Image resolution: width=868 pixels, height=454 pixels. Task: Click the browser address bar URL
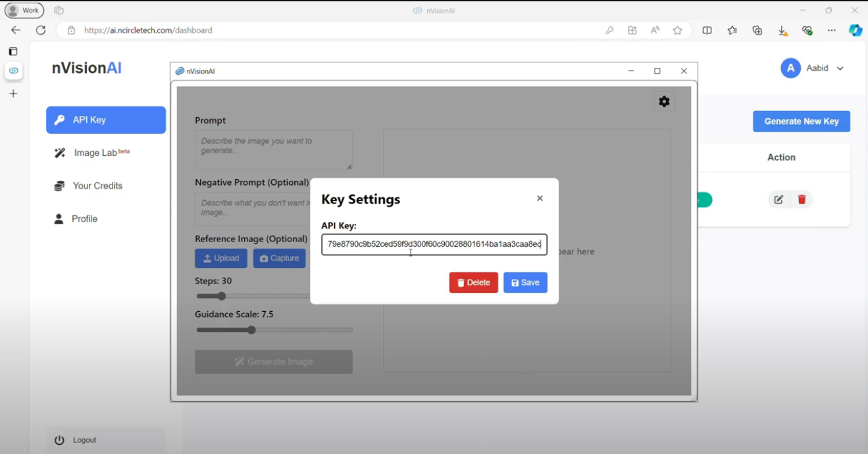pyautogui.click(x=148, y=30)
